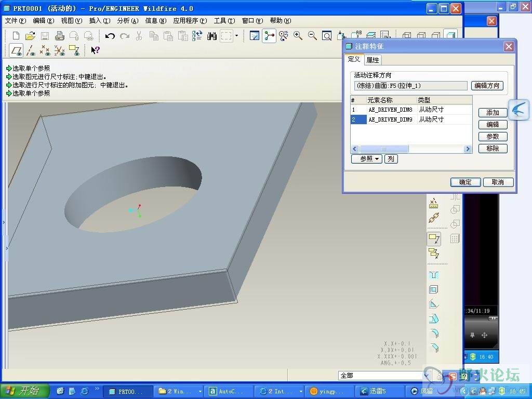Select the Wireframe display style icon

pos(407,35)
